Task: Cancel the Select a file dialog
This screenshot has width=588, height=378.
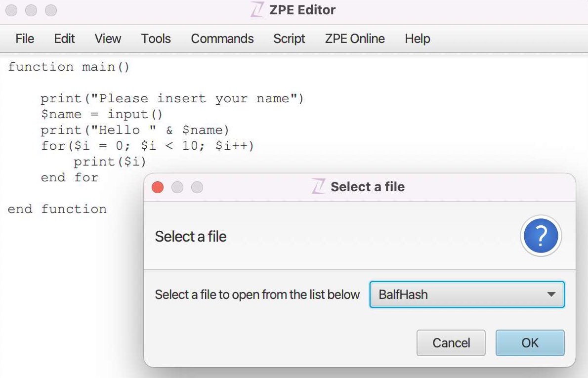Action: (451, 343)
